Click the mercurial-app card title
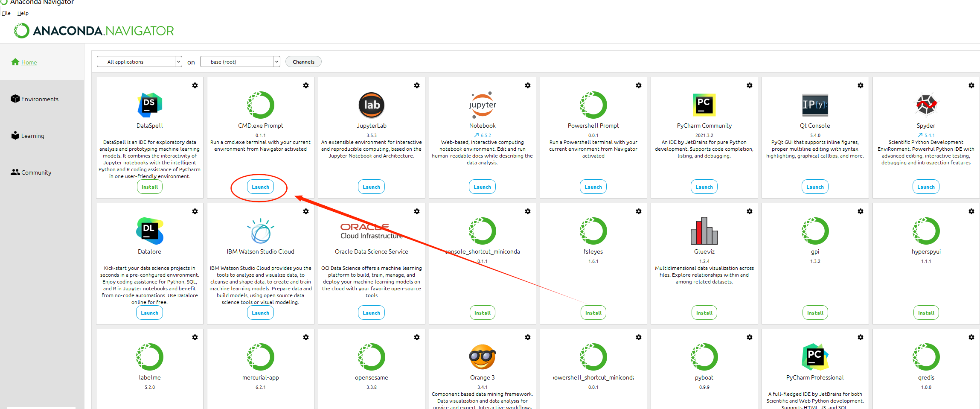Screen dimensions: 980x409 [x=261, y=378]
